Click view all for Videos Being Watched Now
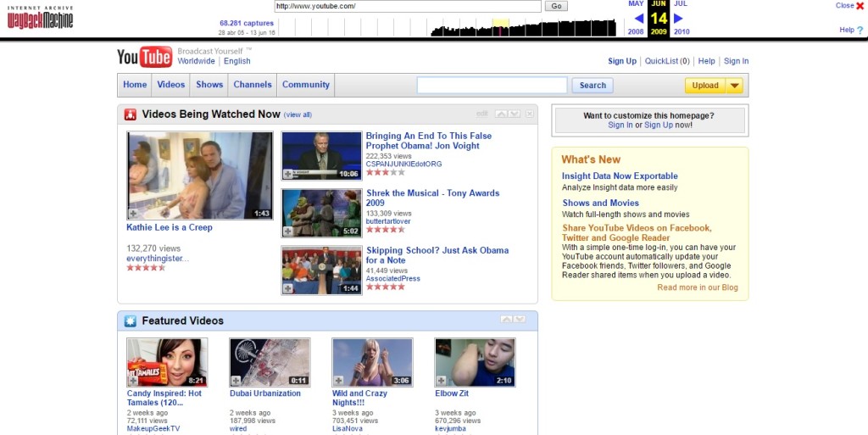 click(x=298, y=114)
